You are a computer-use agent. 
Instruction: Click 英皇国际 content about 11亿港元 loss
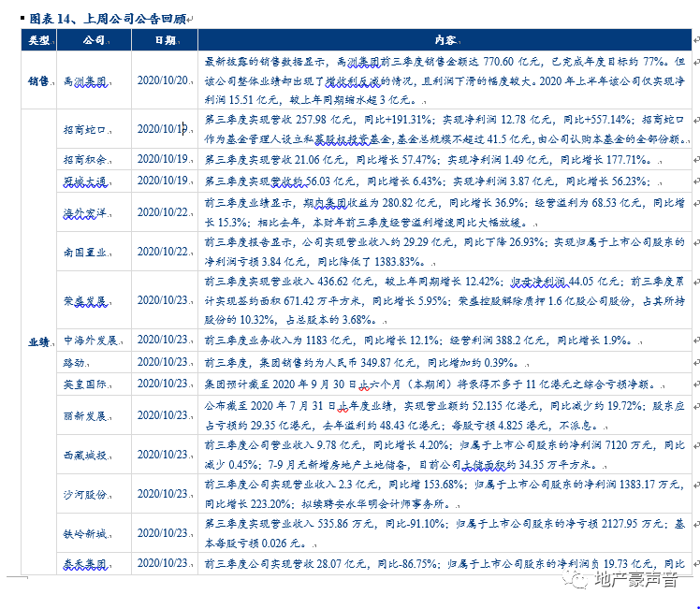tap(431, 384)
